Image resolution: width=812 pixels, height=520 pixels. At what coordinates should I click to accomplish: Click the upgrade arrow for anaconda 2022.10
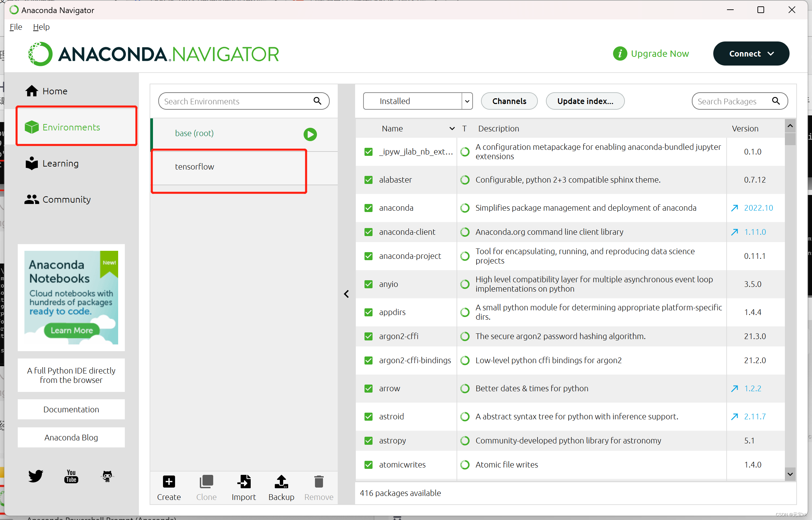click(x=734, y=208)
